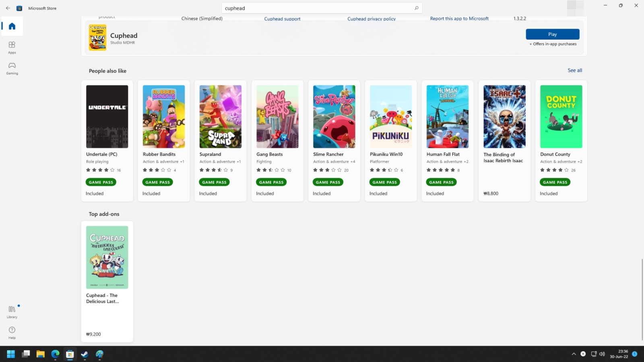
Task: Show hidden system tray icons
Action: (x=574, y=354)
